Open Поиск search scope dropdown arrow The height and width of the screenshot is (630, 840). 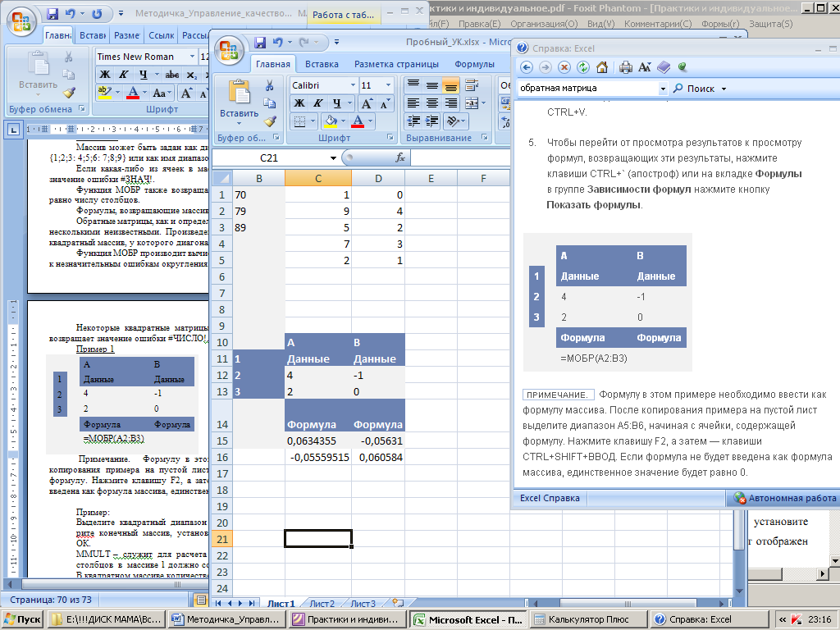724,89
